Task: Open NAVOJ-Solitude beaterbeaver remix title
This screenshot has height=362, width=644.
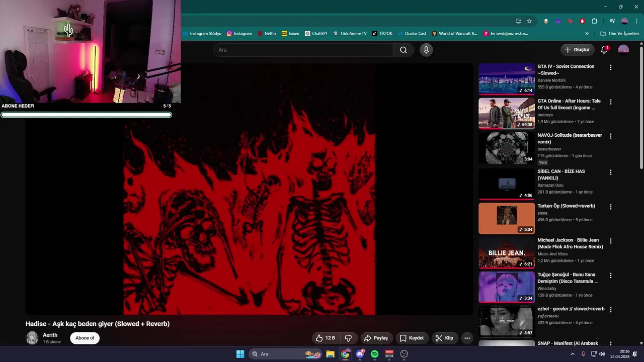Action: point(570,138)
